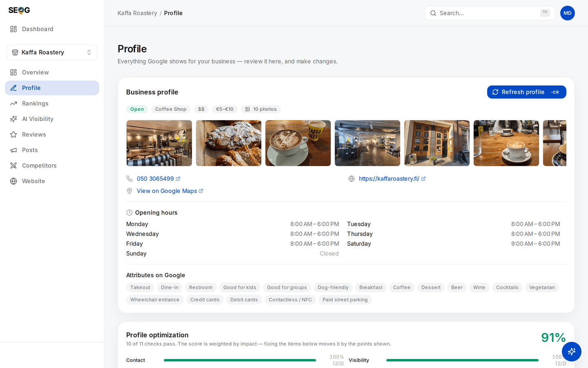The image size is (588, 368).
Task: Click the store icon beside Kaffa Roastery
Action: (15, 52)
